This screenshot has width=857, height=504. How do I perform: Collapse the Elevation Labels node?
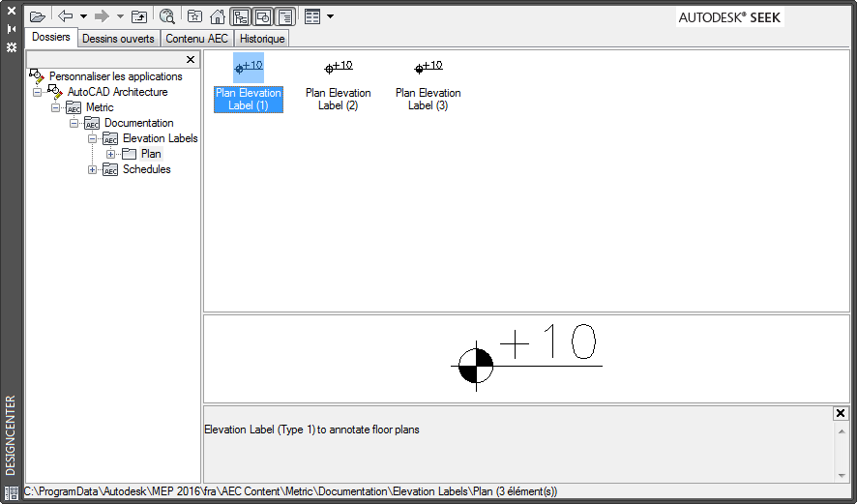point(92,139)
